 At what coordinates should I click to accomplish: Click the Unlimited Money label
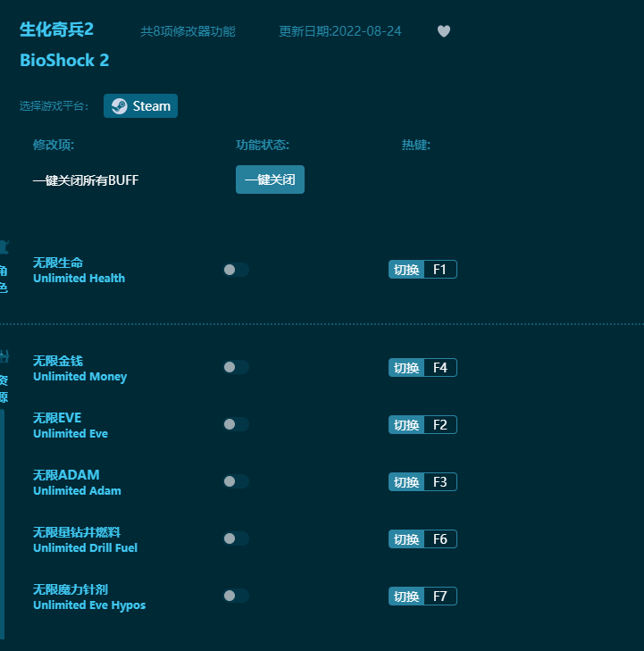(79, 377)
